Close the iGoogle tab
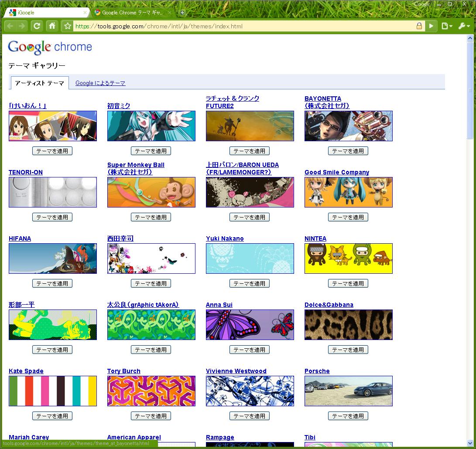Screen dimensions: 476x449 pos(85,13)
